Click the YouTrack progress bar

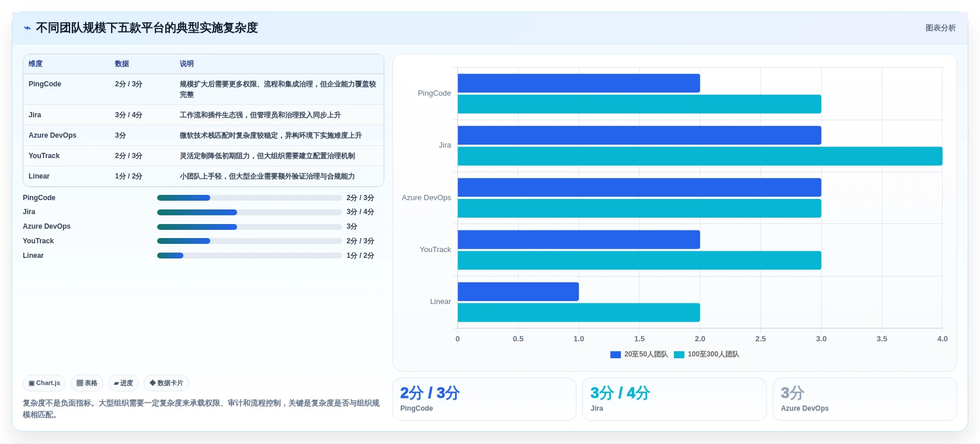(x=249, y=241)
